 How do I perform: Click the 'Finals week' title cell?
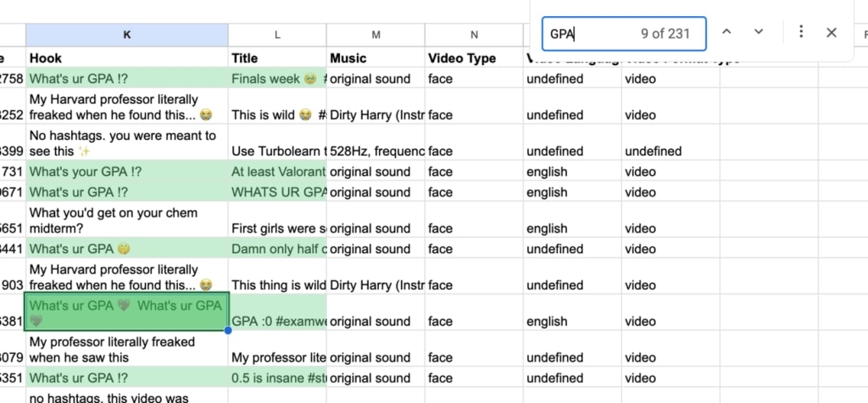(x=277, y=79)
